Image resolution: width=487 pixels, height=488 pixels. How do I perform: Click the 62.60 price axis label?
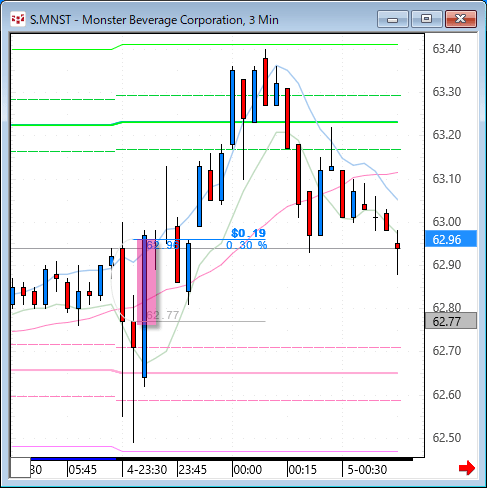447,395
